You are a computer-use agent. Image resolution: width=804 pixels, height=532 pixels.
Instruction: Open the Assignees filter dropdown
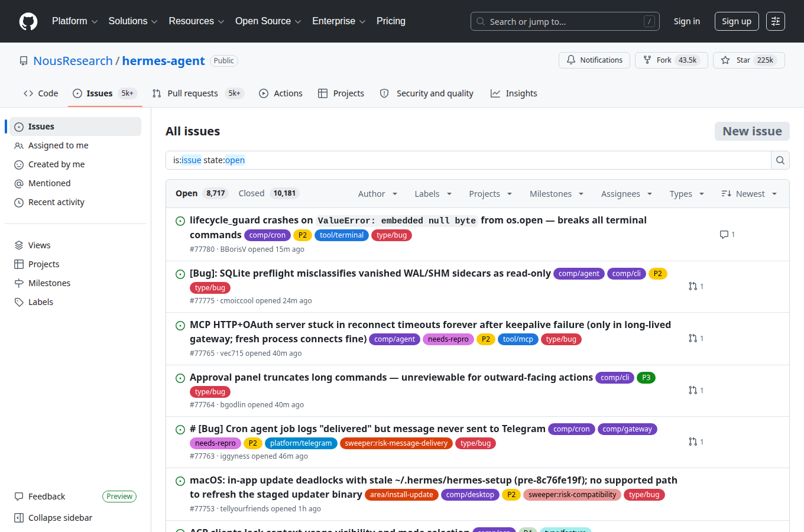pos(627,194)
